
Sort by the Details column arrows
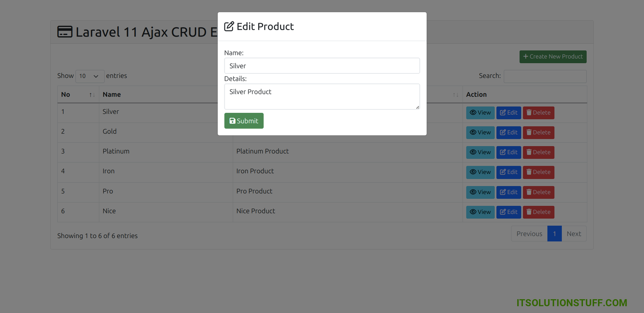(x=455, y=95)
